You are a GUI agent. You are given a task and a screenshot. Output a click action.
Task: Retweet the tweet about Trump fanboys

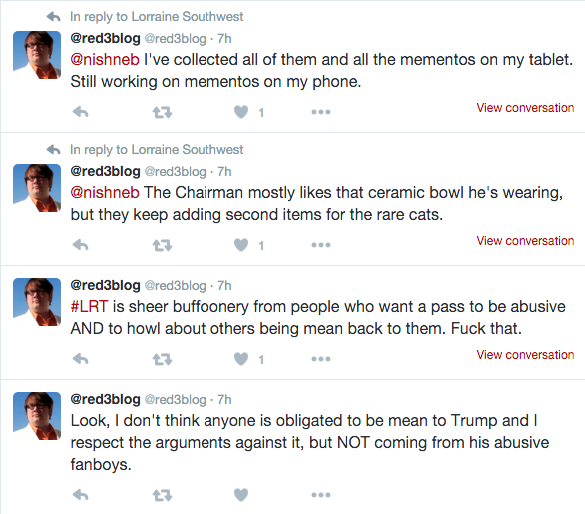click(x=162, y=495)
